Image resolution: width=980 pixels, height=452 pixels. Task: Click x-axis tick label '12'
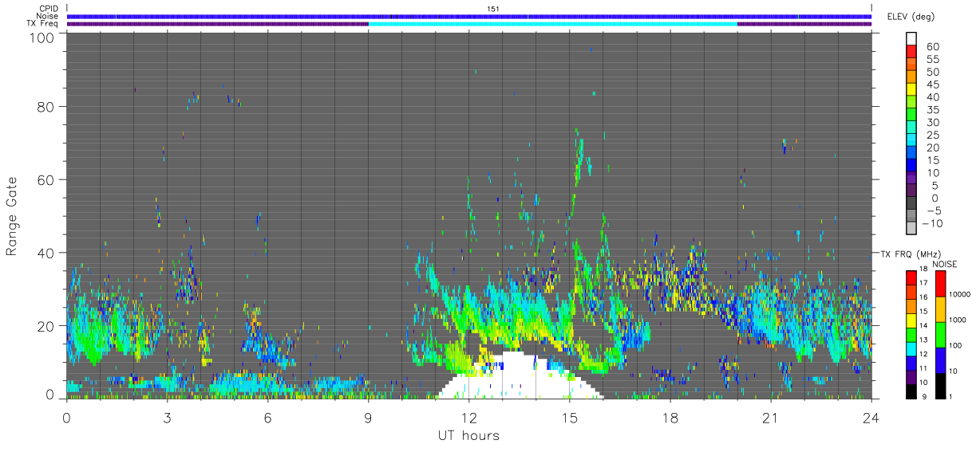click(468, 417)
